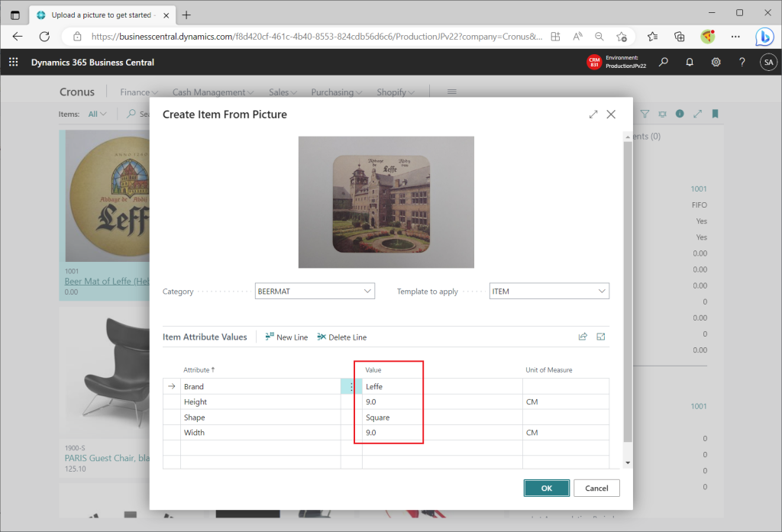Viewport: 782px width, 532px height.
Task: Open Business Central search magnifier
Action: tap(664, 62)
